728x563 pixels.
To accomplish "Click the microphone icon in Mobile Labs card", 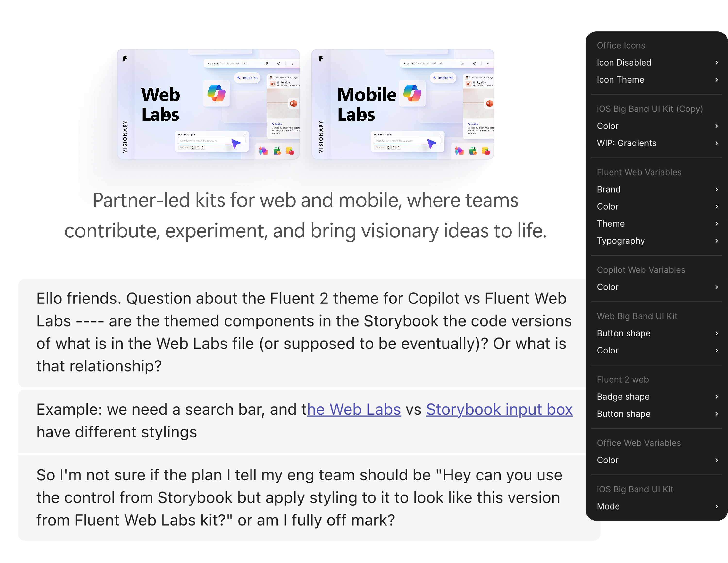I will 488,63.
